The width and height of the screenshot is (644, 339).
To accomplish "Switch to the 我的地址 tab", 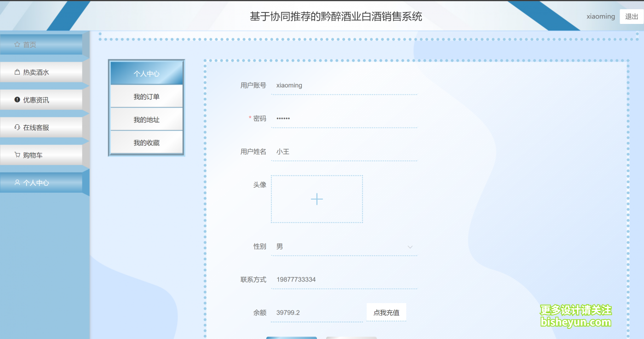I will click(147, 120).
